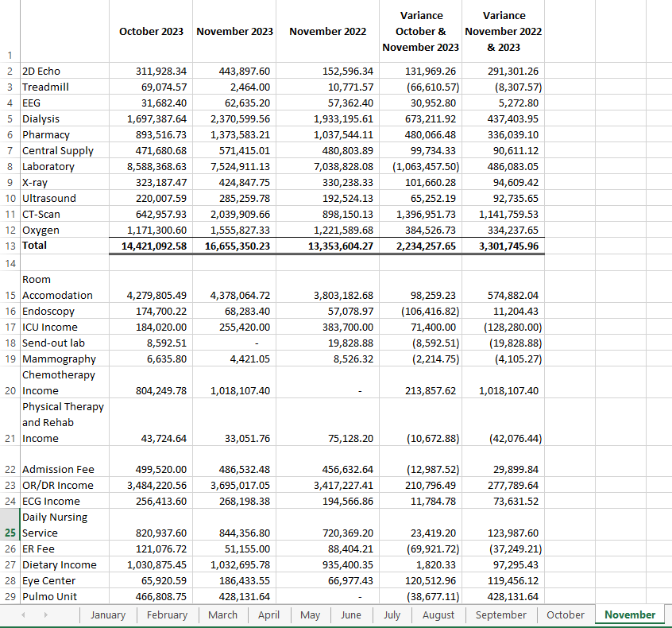Viewport: 672px width, 628px height.
Task: Select Chemotherapy variance 213,857.62
Action: (420, 382)
